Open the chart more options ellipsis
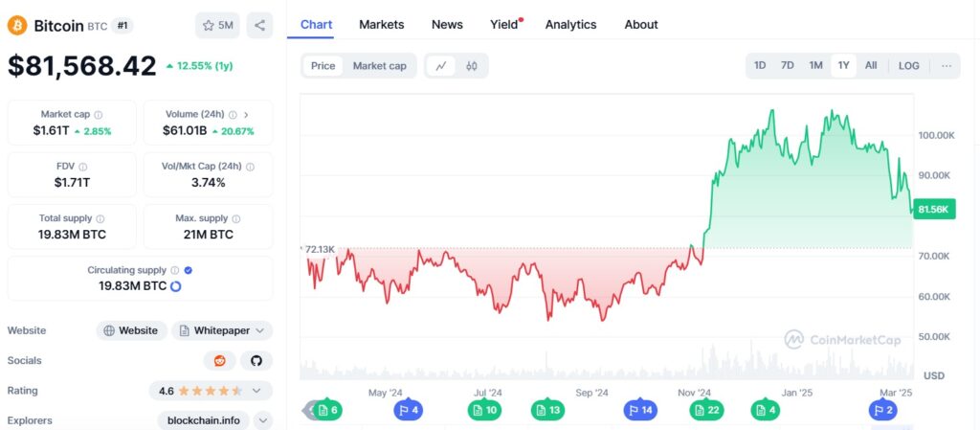980x430 pixels. [x=946, y=66]
